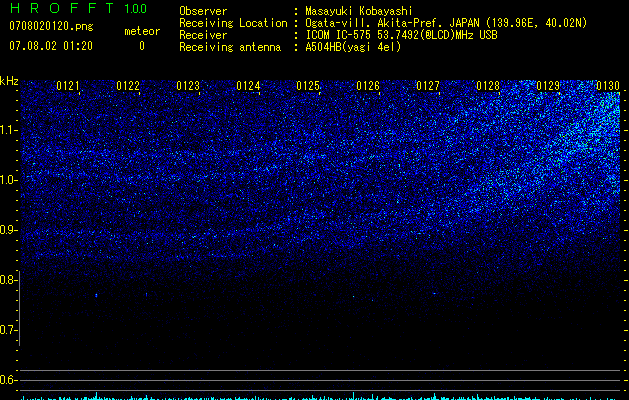Click the 0123 time marker

[188, 86]
